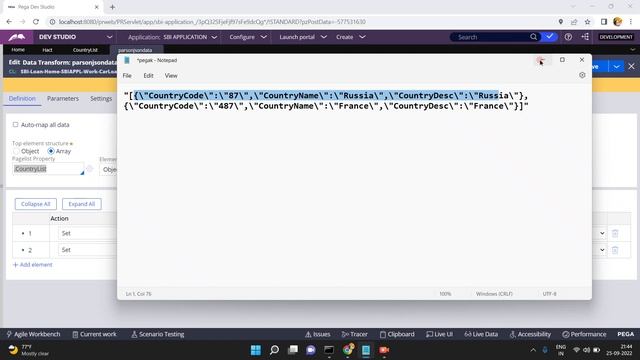Switch to the Home tab
The height and width of the screenshot is (360, 640).
(x=18, y=50)
